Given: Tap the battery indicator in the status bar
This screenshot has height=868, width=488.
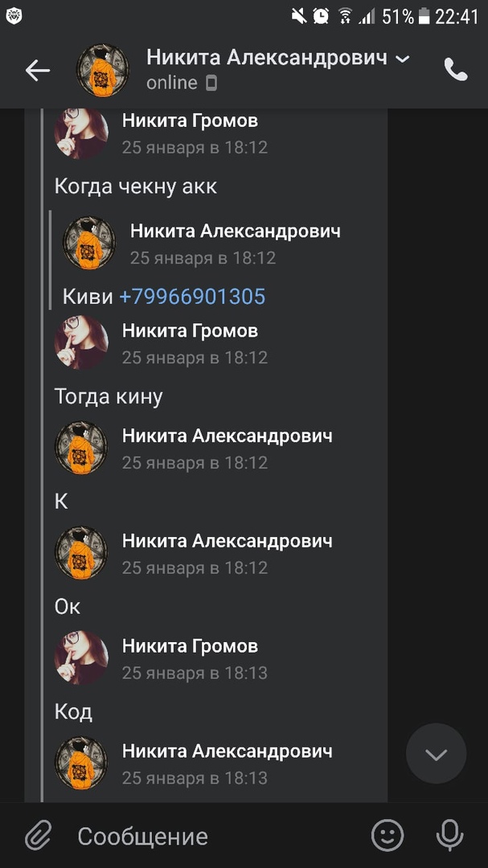Looking at the screenshot, I should [x=424, y=17].
